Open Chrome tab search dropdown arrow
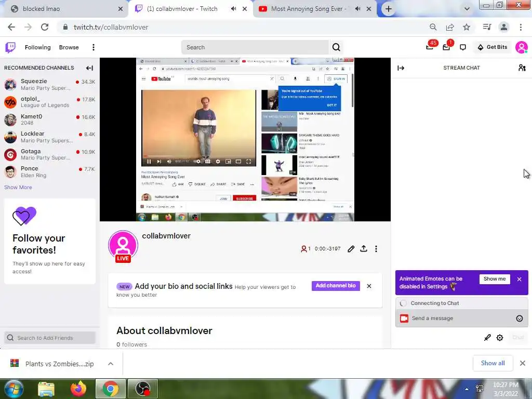This screenshot has height=399, width=532. [x=467, y=9]
